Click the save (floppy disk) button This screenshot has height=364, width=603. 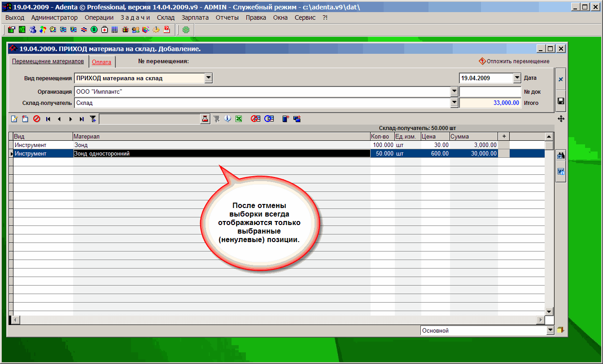(x=560, y=101)
